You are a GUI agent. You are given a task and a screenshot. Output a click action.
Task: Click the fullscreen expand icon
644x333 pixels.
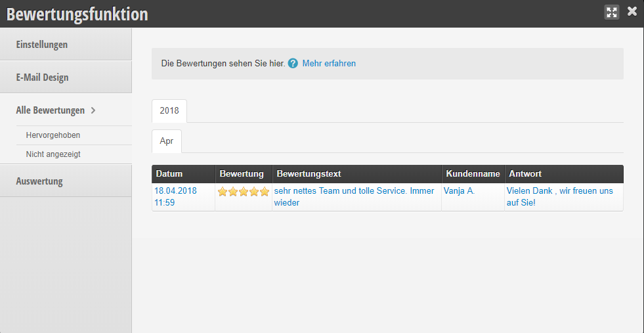tap(612, 12)
